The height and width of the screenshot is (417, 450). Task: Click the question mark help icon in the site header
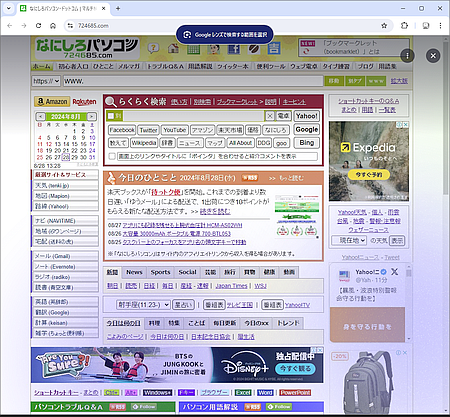153,49
